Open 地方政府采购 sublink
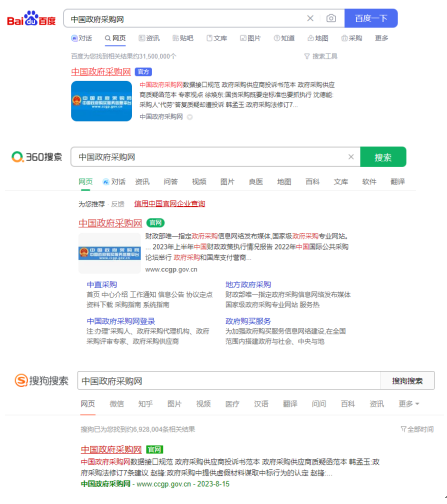447x504 pixels. click(x=248, y=285)
